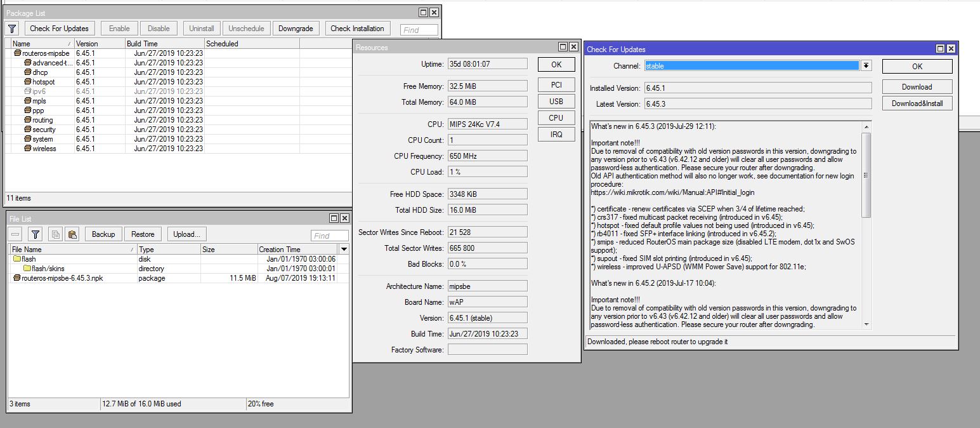Open the File List column chooser dropdown
Viewport: 980px width, 428px height.
[344, 250]
